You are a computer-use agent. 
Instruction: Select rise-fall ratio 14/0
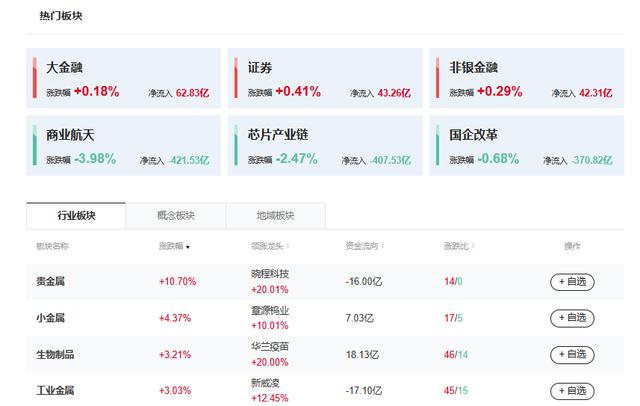point(453,282)
